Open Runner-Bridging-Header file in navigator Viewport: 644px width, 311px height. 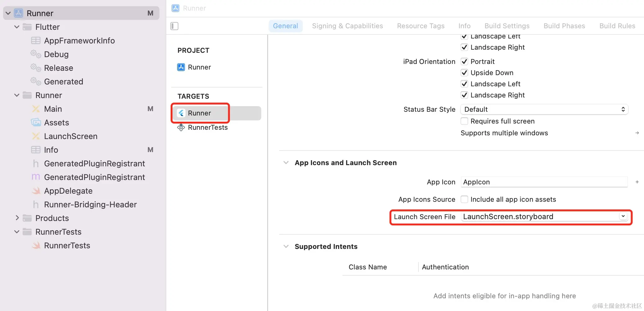(90, 205)
